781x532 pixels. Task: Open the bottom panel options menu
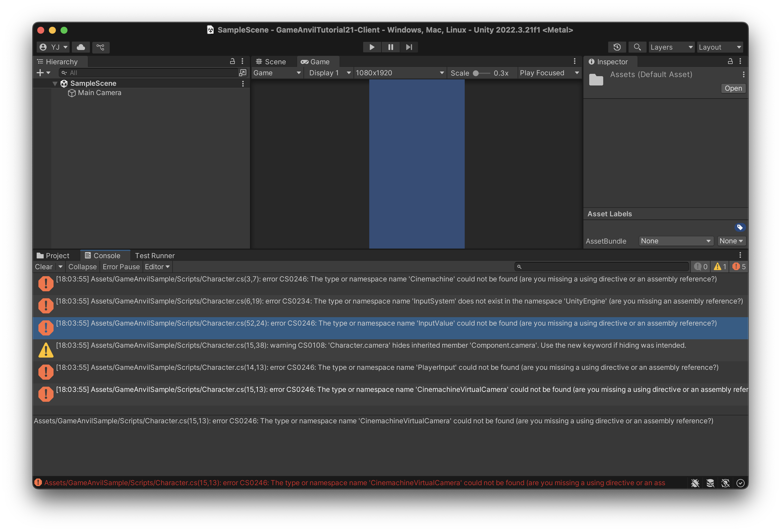point(740,255)
